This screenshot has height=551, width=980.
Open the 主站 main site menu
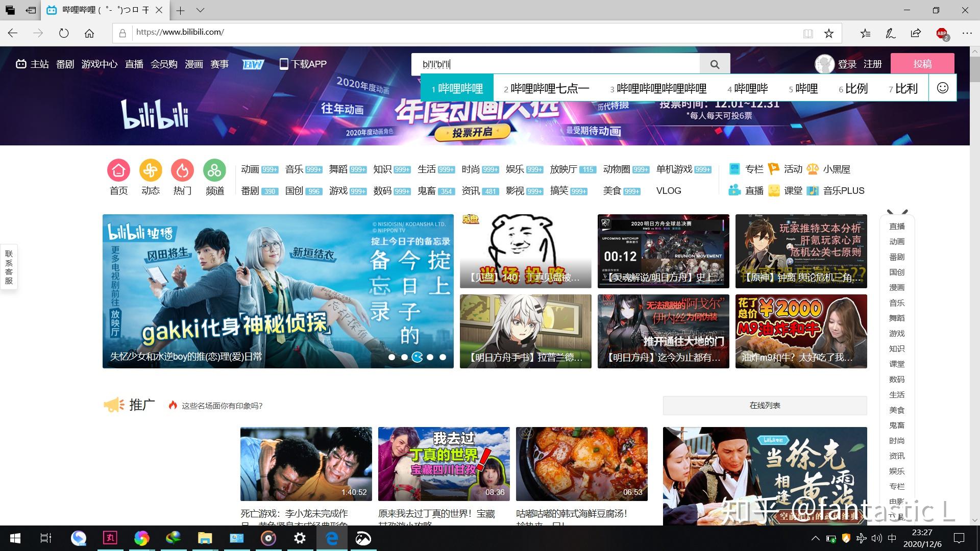pyautogui.click(x=32, y=64)
